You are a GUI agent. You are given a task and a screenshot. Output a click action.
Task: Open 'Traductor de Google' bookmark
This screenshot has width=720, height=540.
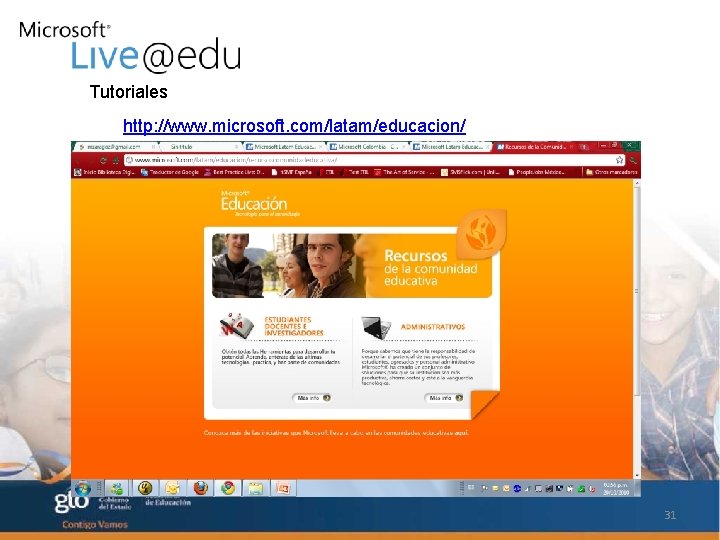(x=169, y=172)
